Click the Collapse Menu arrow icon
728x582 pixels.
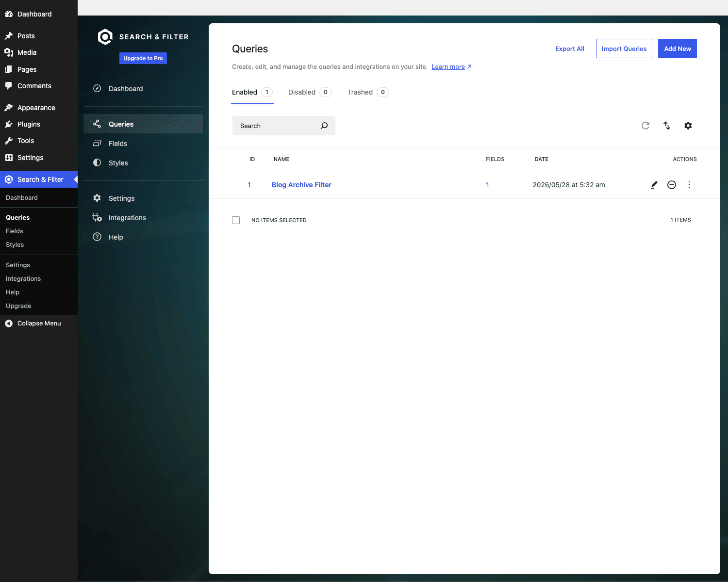9,323
